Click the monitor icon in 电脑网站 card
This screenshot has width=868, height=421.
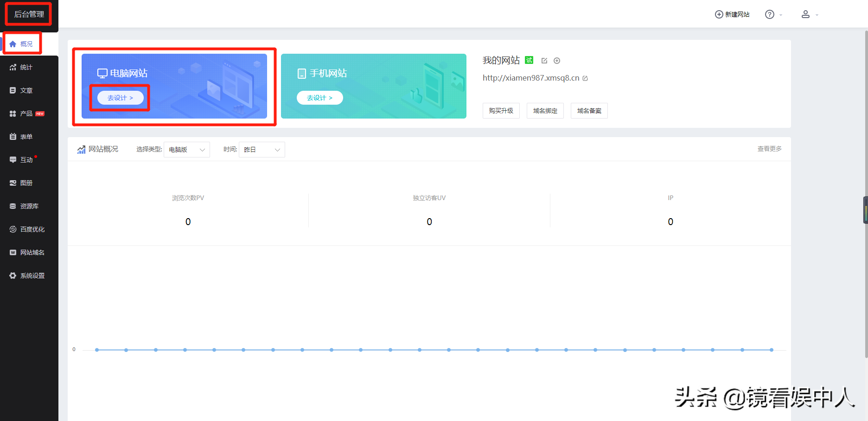(x=102, y=74)
